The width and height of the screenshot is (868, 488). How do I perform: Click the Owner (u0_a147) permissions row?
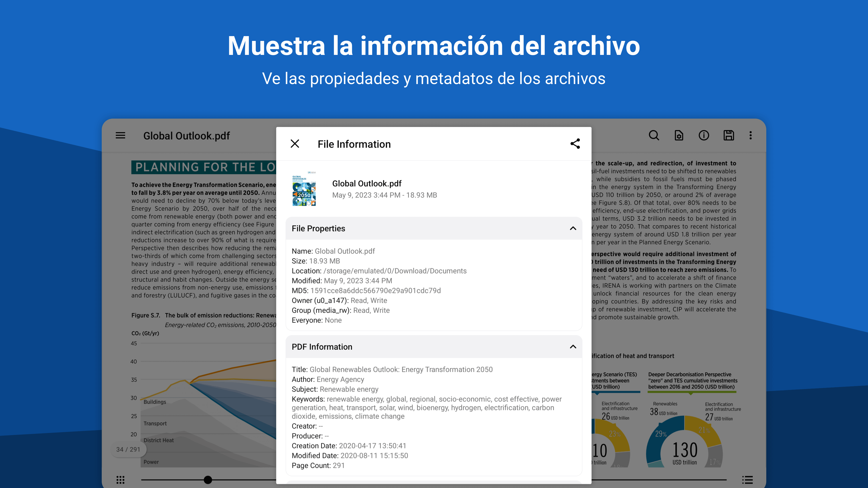click(339, 300)
